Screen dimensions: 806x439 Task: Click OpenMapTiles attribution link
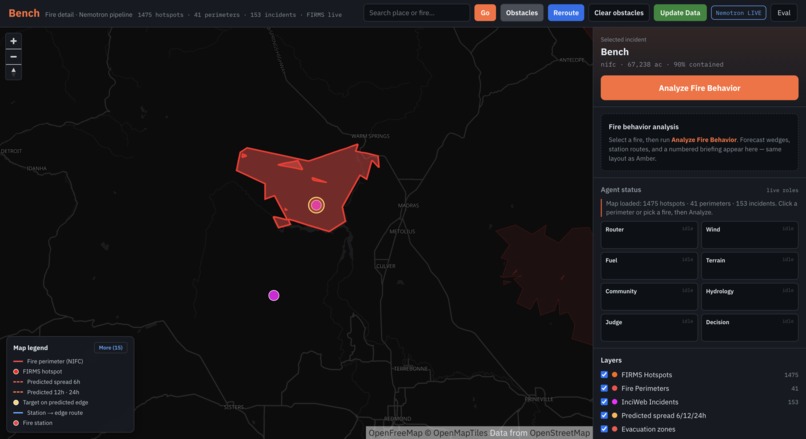pos(460,433)
